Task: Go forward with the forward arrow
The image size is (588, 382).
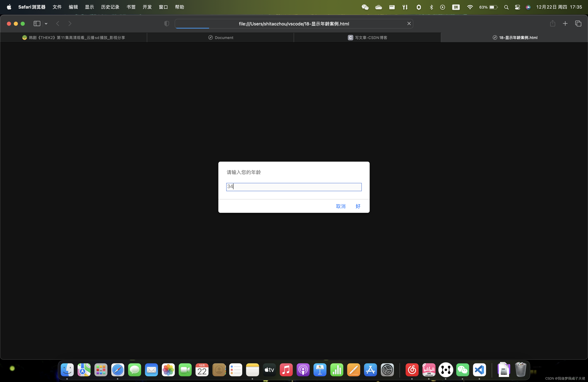Action: coord(70,24)
